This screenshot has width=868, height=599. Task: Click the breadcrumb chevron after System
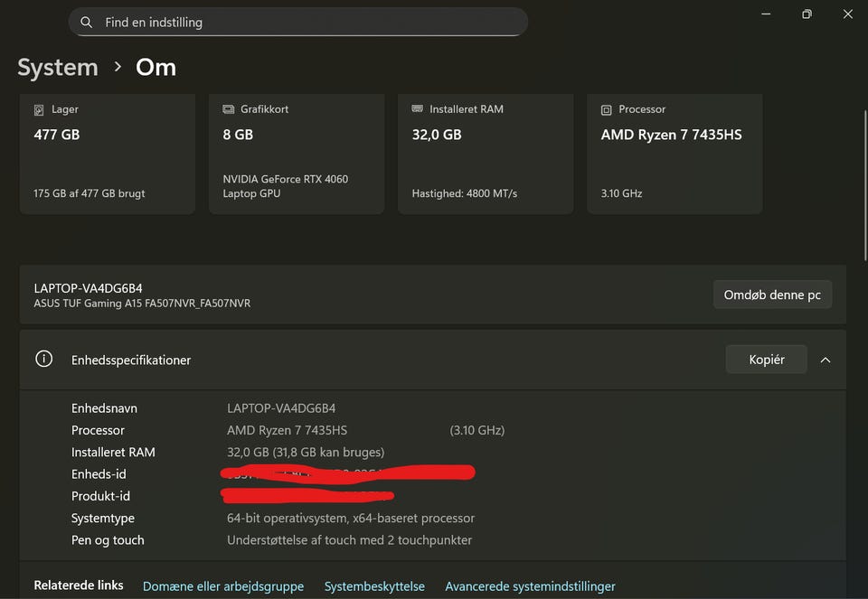118,67
